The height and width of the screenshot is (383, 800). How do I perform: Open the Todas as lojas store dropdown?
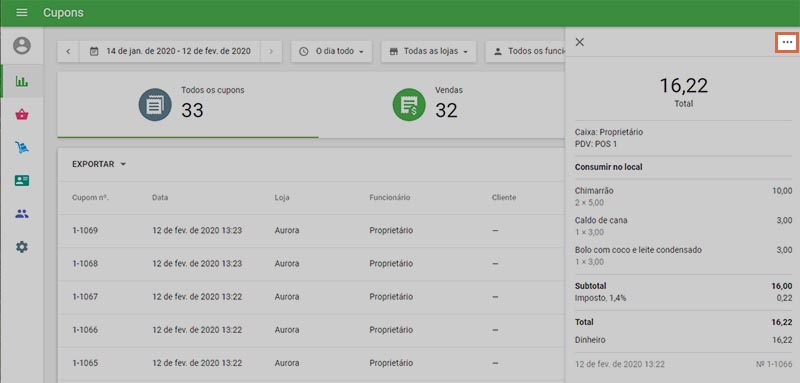coord(429,52)
